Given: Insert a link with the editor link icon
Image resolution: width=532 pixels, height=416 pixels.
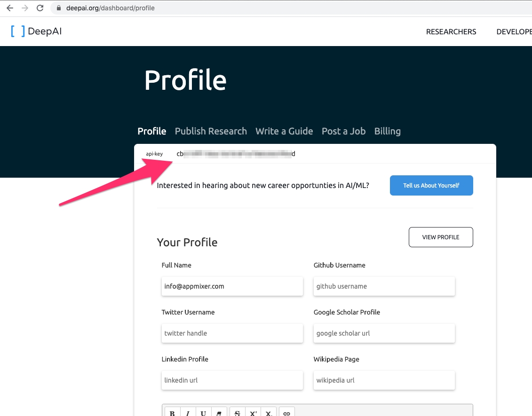Looking at the screenshot, I should (286, 413).
